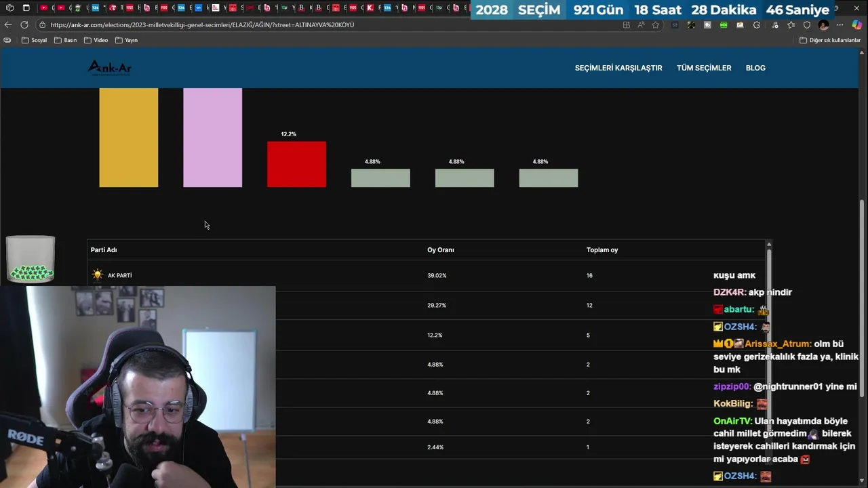Screen dimensions: 868x488
Task: Click the 2028 SEÇİM countdown banner
Action: click(x=652, y=10)
